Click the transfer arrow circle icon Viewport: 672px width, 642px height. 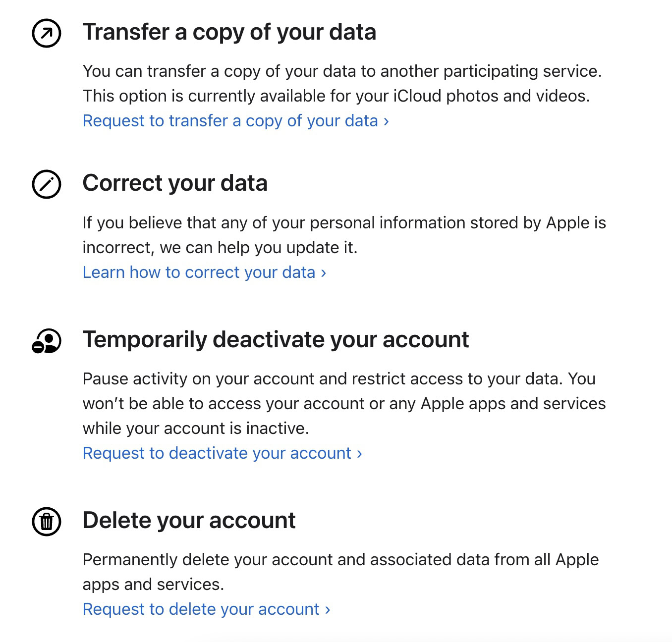pyautogui.click(x=47, y=33)
